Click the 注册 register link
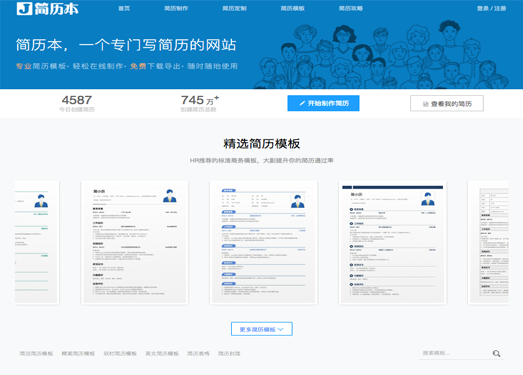This screenshot has height=375, width=523. tap(500, 8)
